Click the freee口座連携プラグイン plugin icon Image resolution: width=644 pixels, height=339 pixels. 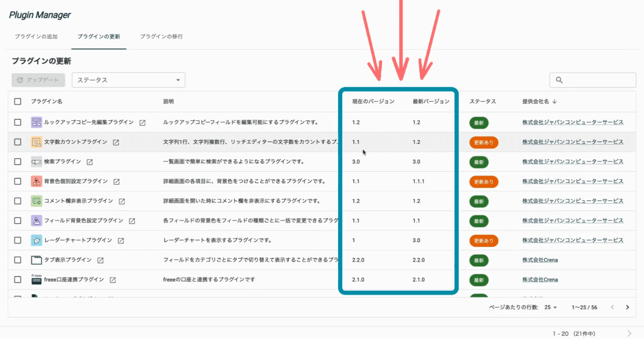point(36,279)
